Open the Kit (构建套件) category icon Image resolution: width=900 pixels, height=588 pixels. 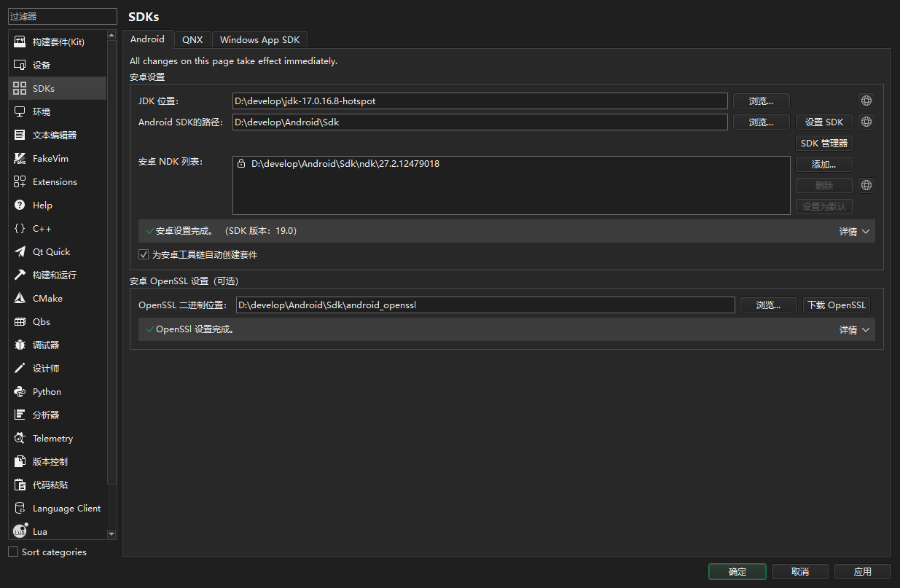[x=20, y=42]
